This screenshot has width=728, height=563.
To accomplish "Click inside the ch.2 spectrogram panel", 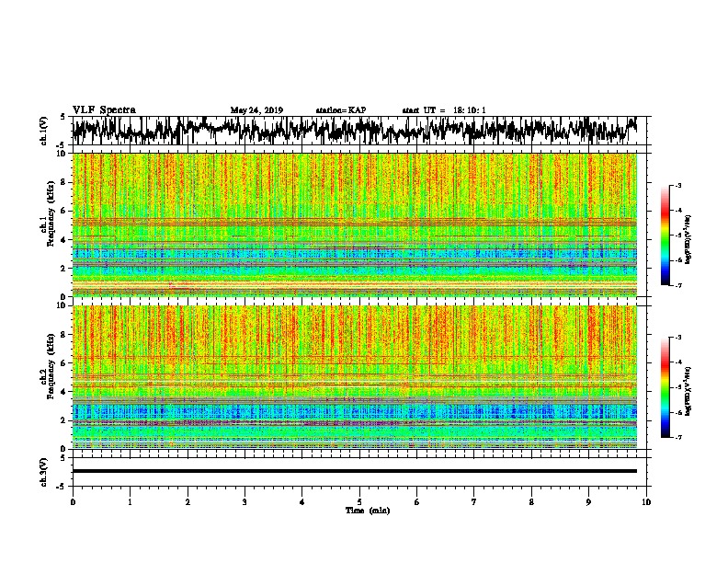I will (x=354, y=377).
